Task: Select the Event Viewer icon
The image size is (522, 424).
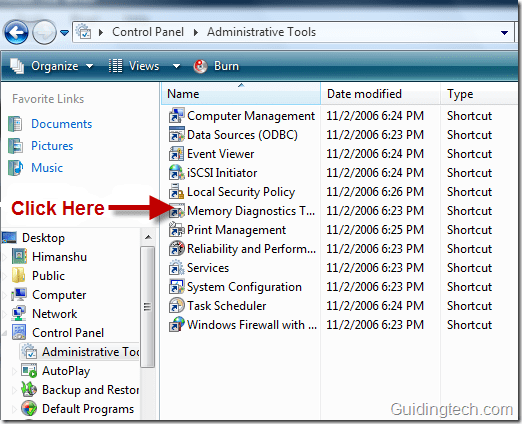Action: [176, 154]
